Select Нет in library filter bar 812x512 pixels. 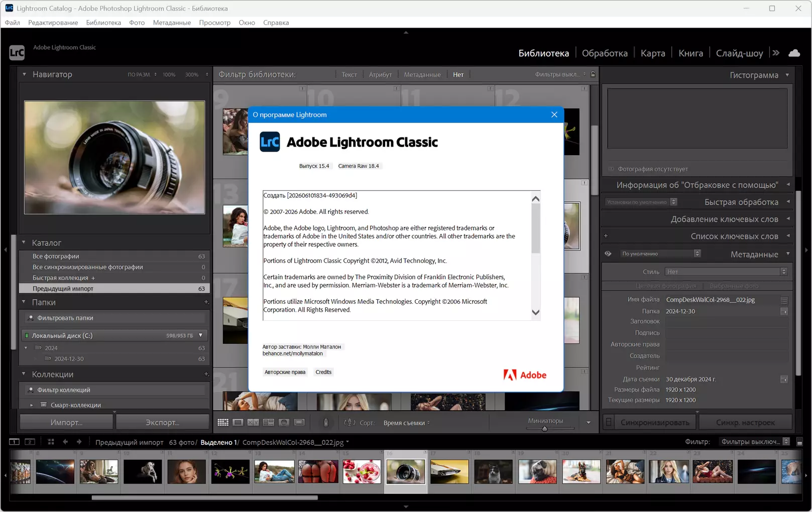[458, 74]
